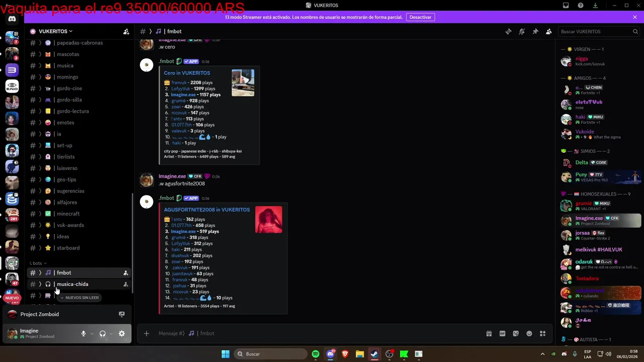Toggle the microphone mute button
The image size is (644, 362).
tap(84, 333)
